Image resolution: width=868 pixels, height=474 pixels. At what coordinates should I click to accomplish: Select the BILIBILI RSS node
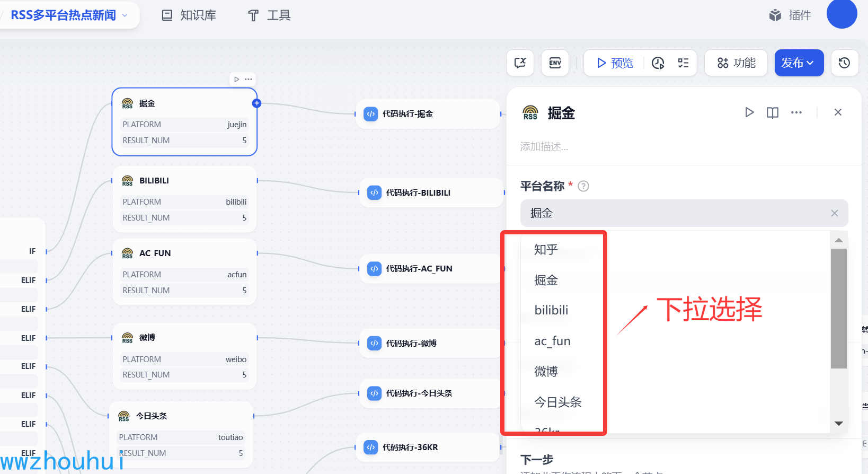click(184, 199)
